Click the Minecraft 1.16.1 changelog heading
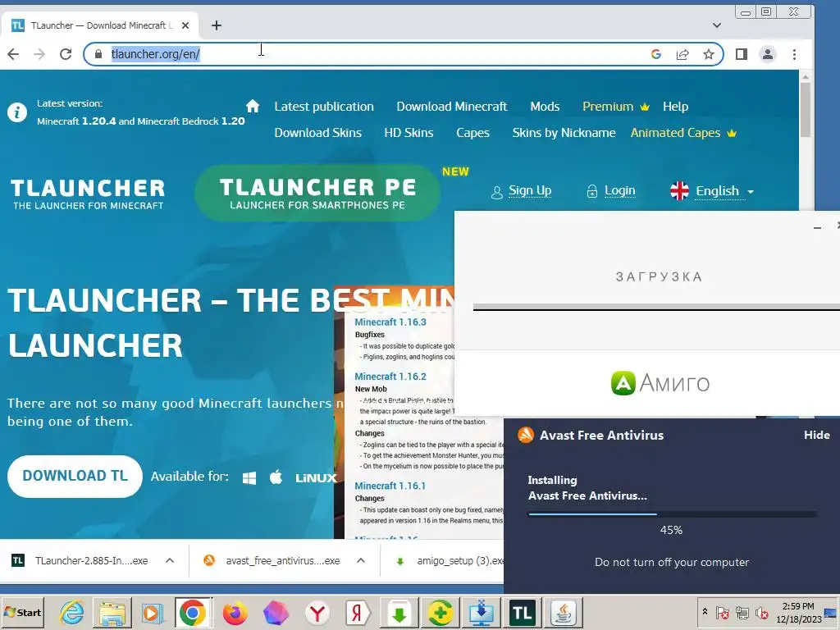Viewport: 840px width, 630px height. click(x=390, y=486)
